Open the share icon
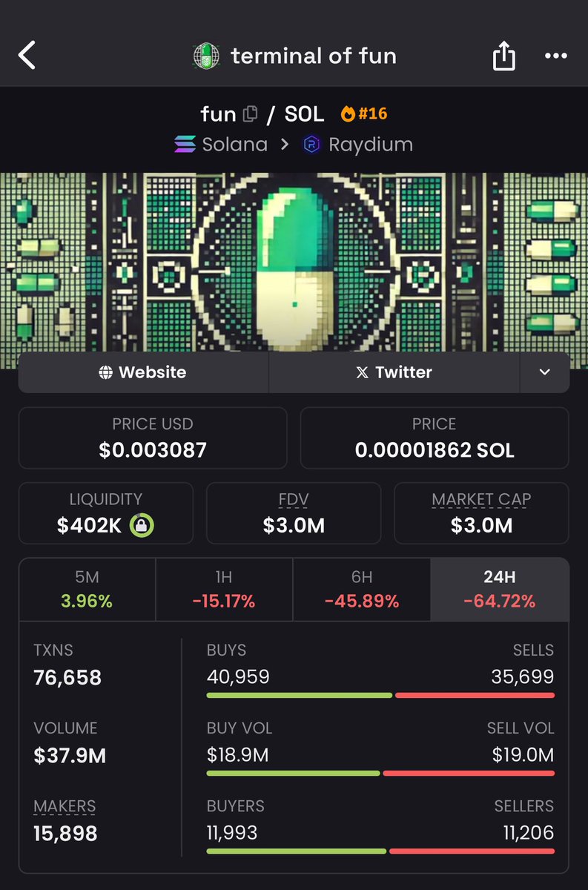Screen dimensions: 588x890 [x=503, y=56]
